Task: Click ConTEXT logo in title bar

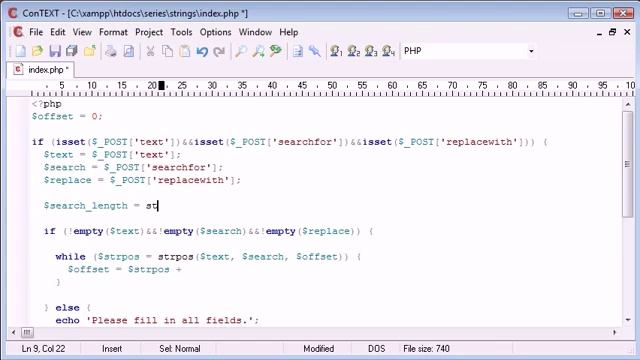Action: point(13,13)
